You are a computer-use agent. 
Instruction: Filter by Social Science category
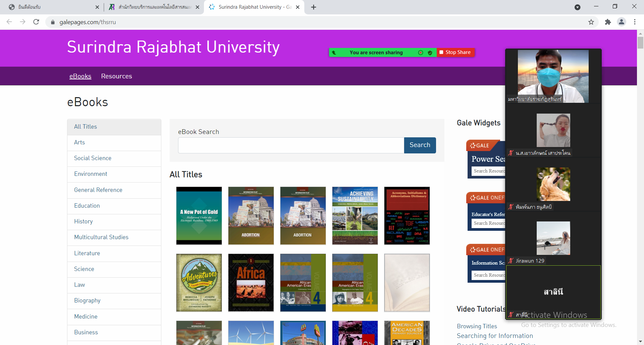click(93, 158)
